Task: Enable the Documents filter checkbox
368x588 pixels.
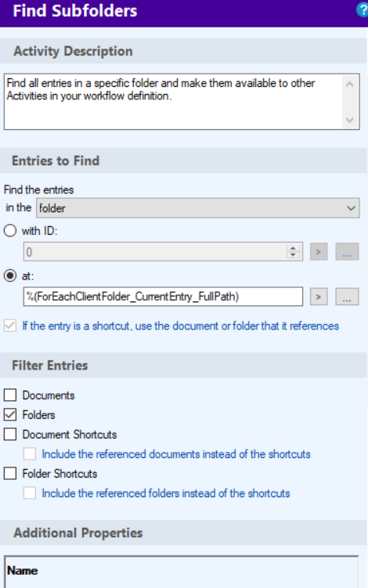Action: click(10, 395)
